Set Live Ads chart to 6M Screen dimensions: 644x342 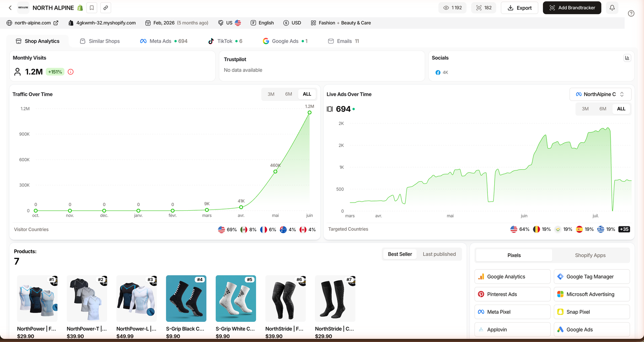click(603, 109)
